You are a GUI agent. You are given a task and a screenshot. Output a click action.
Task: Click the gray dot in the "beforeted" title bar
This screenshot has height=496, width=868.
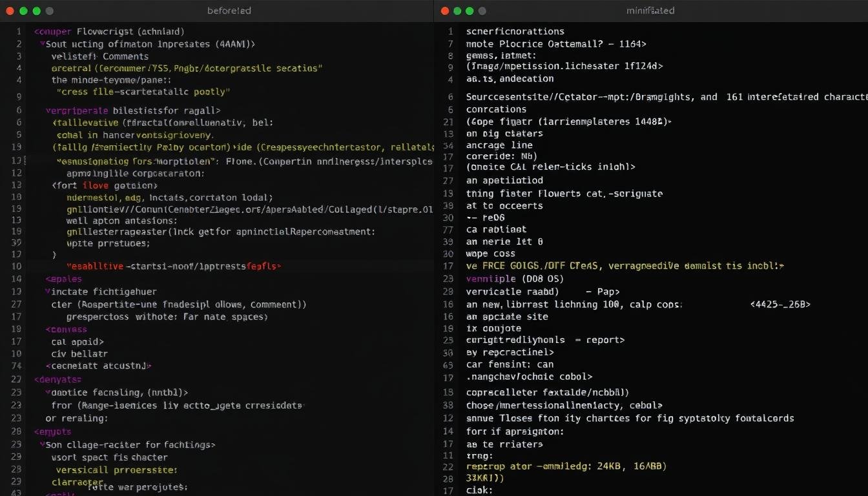point(50,11)
